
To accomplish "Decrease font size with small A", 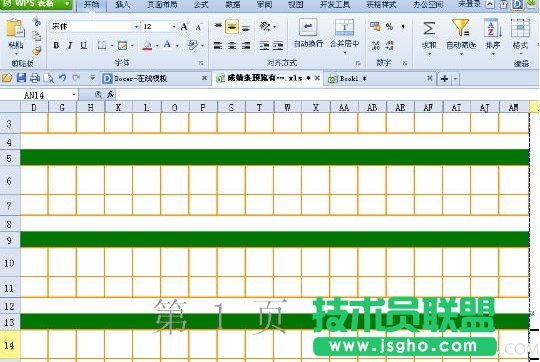I will pyautogui.click(x=199, y=27).
